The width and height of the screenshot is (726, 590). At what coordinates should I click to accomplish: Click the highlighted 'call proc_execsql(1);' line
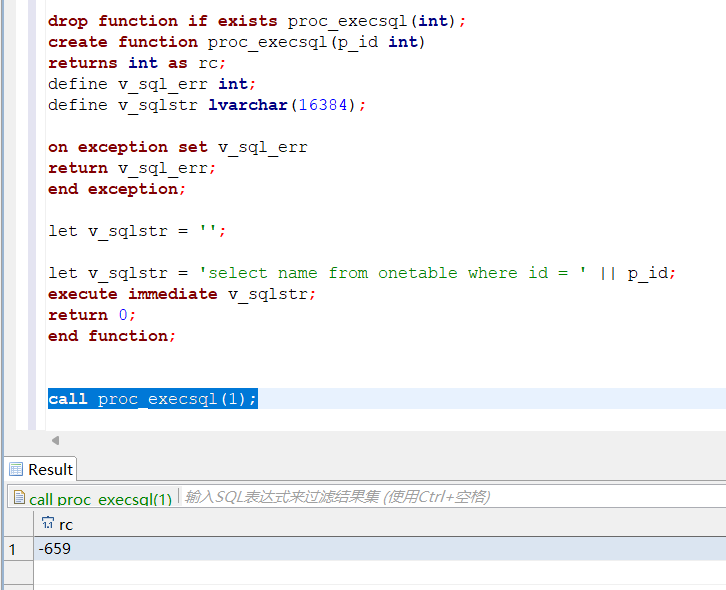(x=153, y=399)
